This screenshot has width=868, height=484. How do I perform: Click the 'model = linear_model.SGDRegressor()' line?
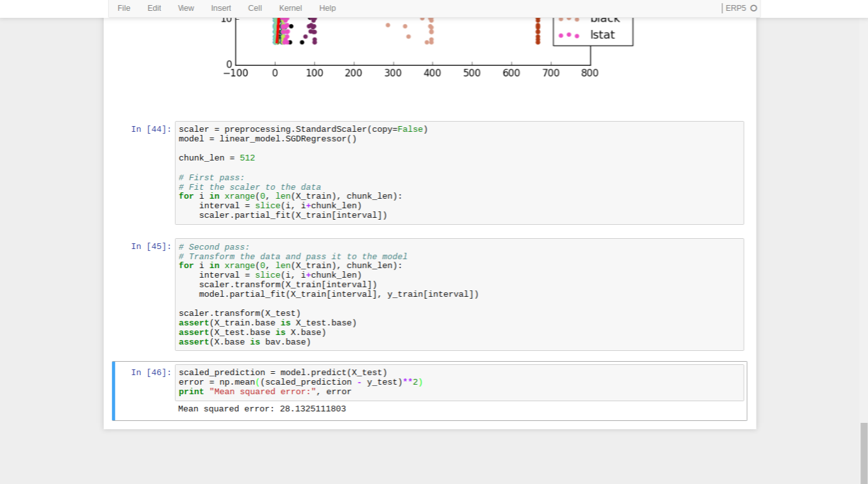coord(267,139)
